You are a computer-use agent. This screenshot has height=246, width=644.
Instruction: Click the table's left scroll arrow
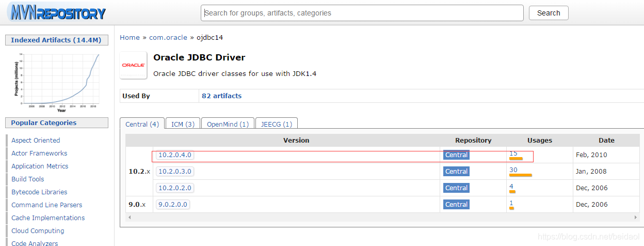(130, 218)
